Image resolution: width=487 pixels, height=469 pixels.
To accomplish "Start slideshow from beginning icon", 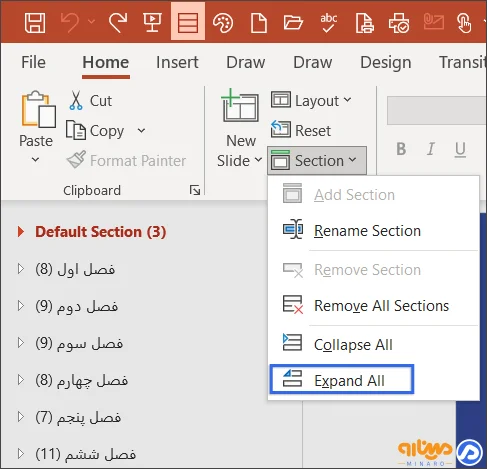I will pos(152,23).
